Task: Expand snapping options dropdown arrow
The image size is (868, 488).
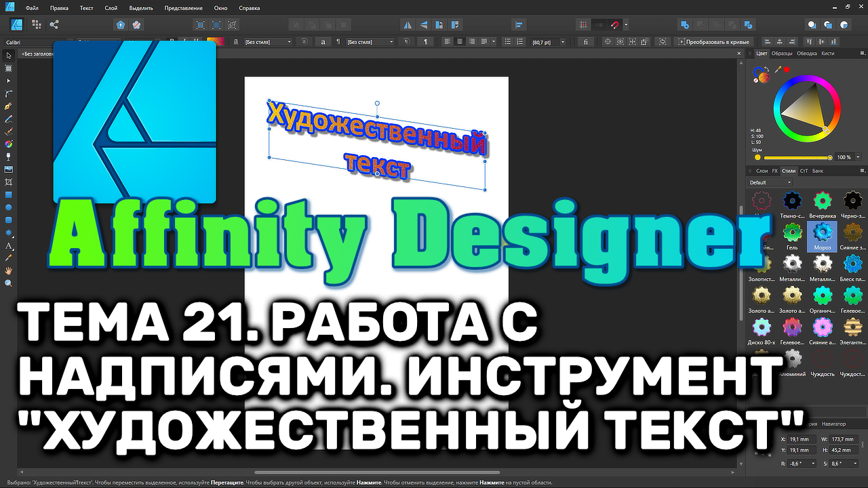Action: tap(626, 25)
